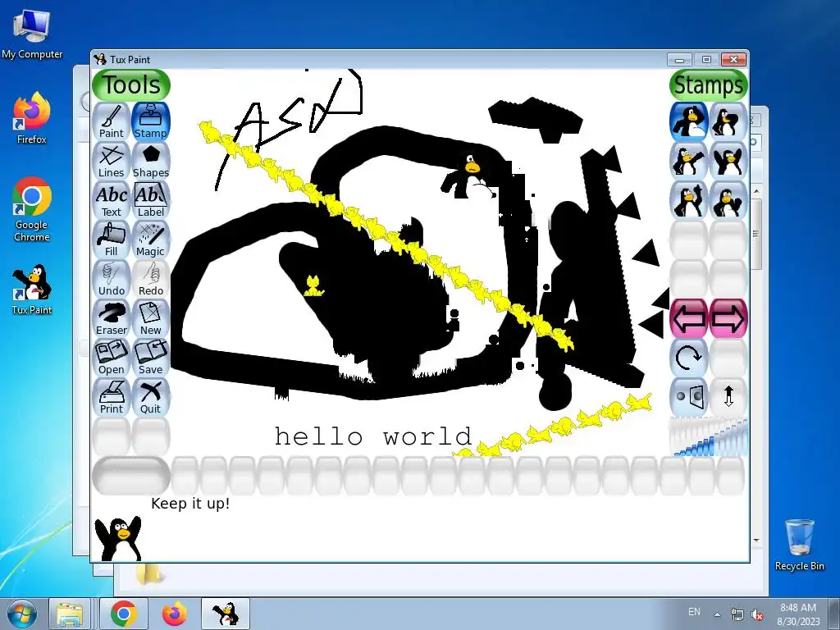840x630 pixels.
Task: Pick the Tux stamp pointing right
Action: click(x=689, y=161)
